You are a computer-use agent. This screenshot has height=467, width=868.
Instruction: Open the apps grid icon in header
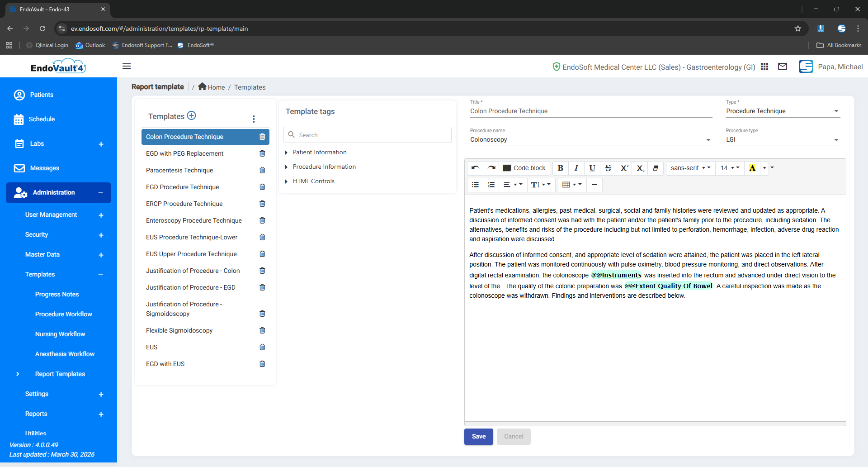[x=764, y=67]
